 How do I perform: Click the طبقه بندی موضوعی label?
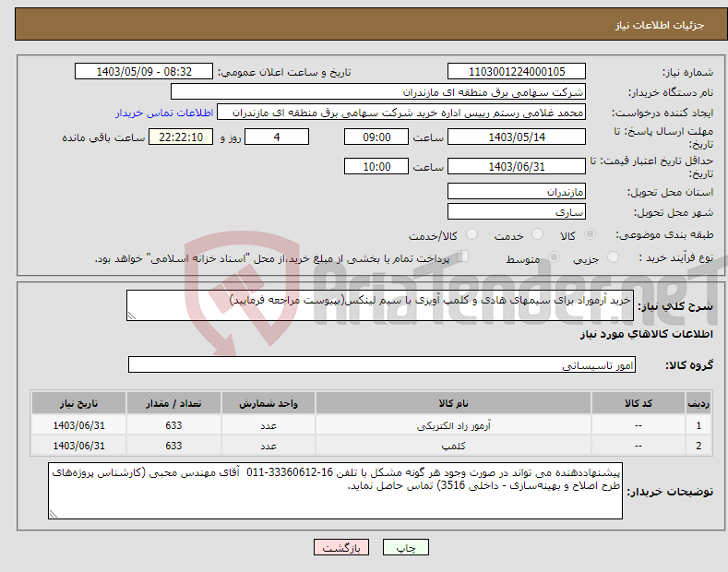pos(664,235)
